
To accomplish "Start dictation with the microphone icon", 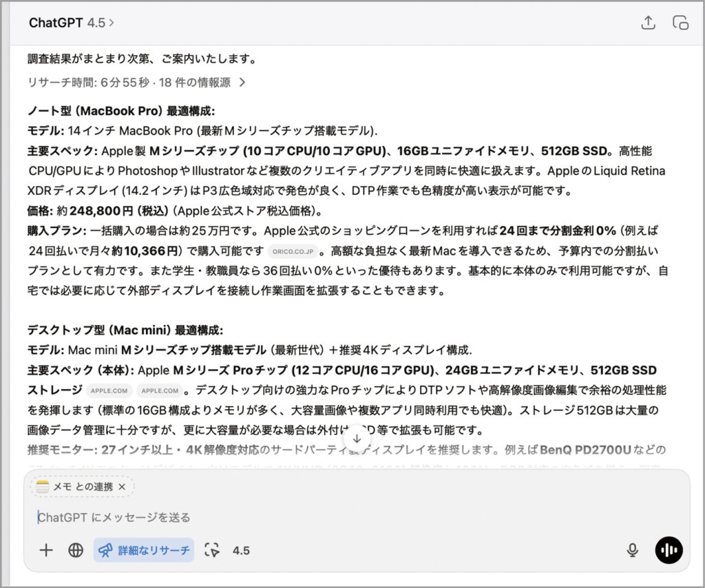I will click(x=632, y=550).
